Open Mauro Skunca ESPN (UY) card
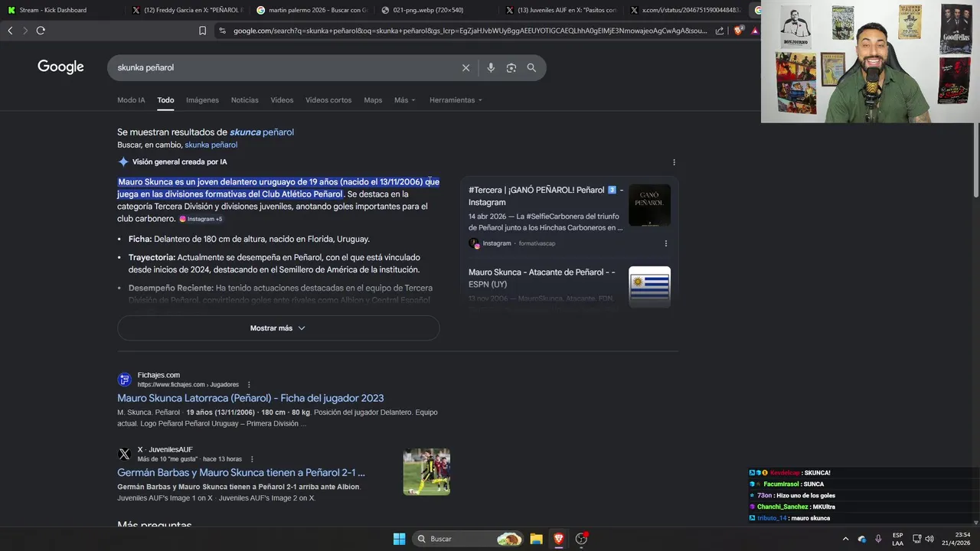980x551 pixels. click(542, 278)
